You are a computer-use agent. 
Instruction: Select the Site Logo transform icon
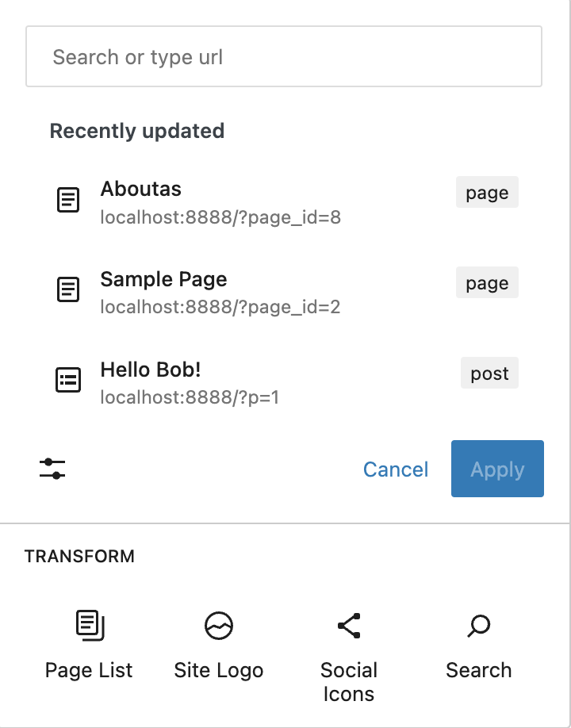219,625
